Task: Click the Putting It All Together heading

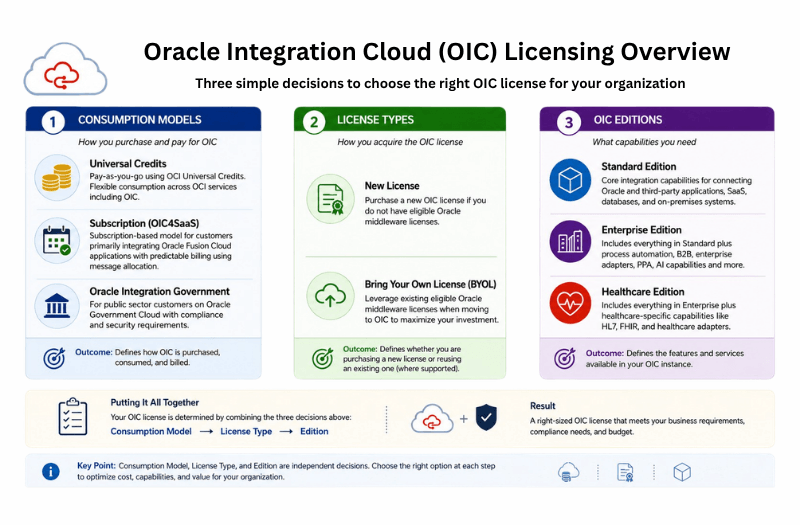Action: coord(155,403)
